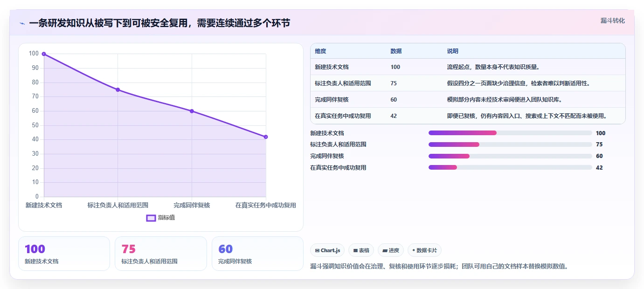Click progress value 60 right of bar

[x=599, y=156]
